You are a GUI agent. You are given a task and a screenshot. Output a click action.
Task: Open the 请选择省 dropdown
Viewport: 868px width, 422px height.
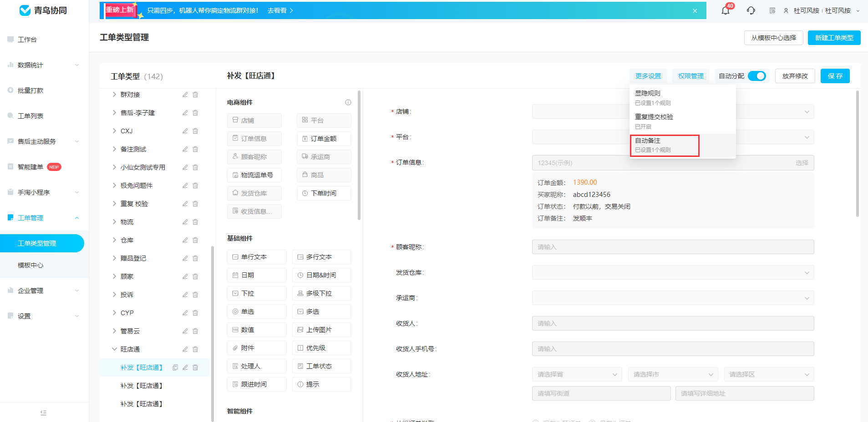(x=577, y=374)
